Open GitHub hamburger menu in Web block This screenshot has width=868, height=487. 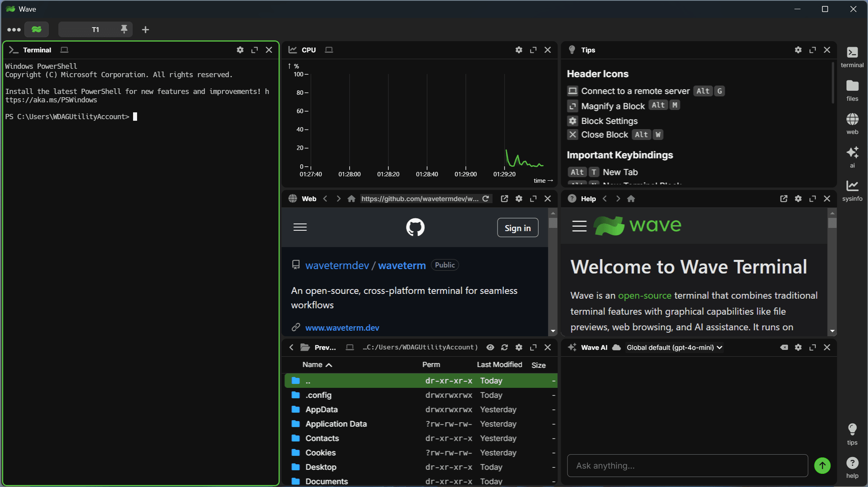(300, 228)
